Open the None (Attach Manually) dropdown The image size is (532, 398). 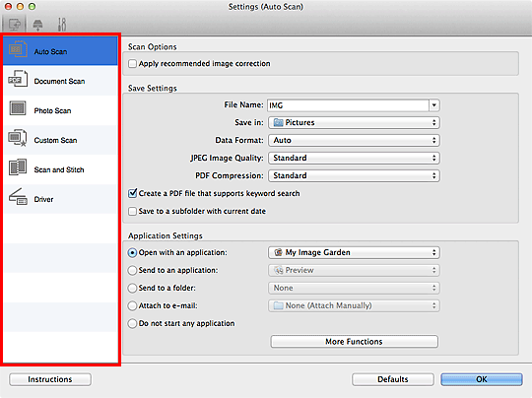coord(354,305)
